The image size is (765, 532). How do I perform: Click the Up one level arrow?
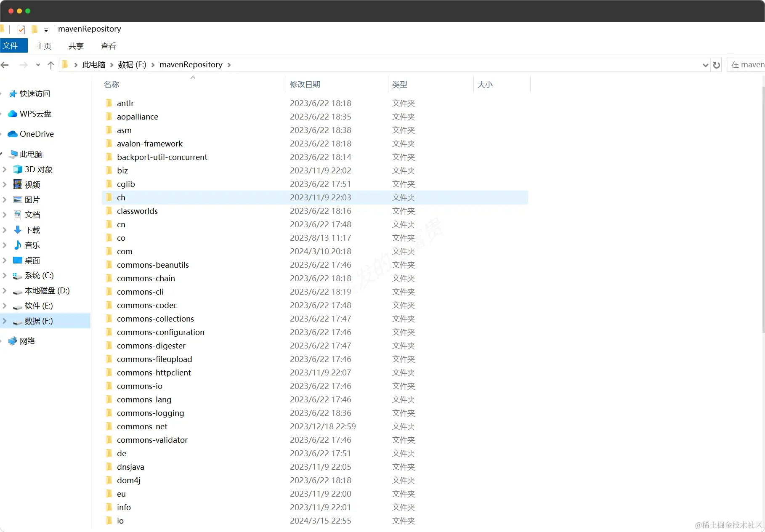point(51,65)
